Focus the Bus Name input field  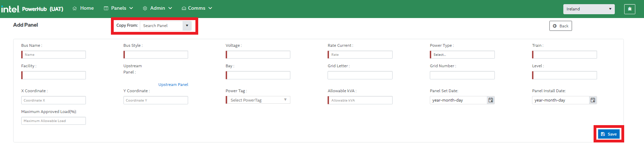(54, 55)
